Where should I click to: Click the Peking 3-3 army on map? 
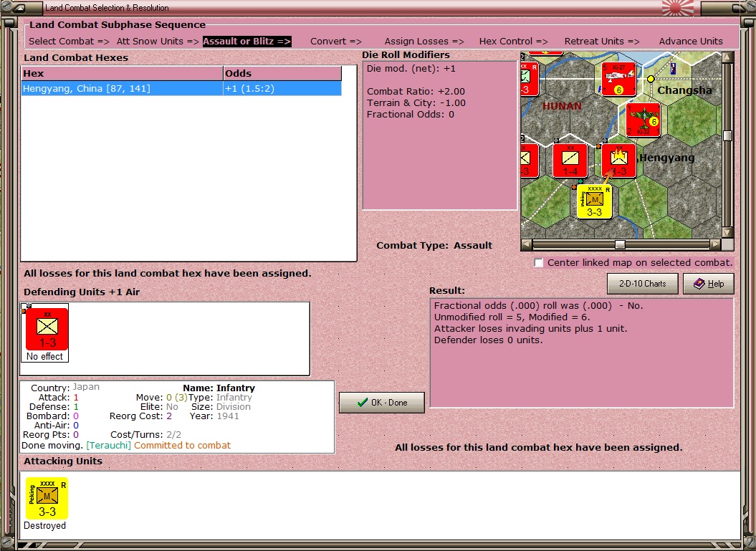(595, 201)
